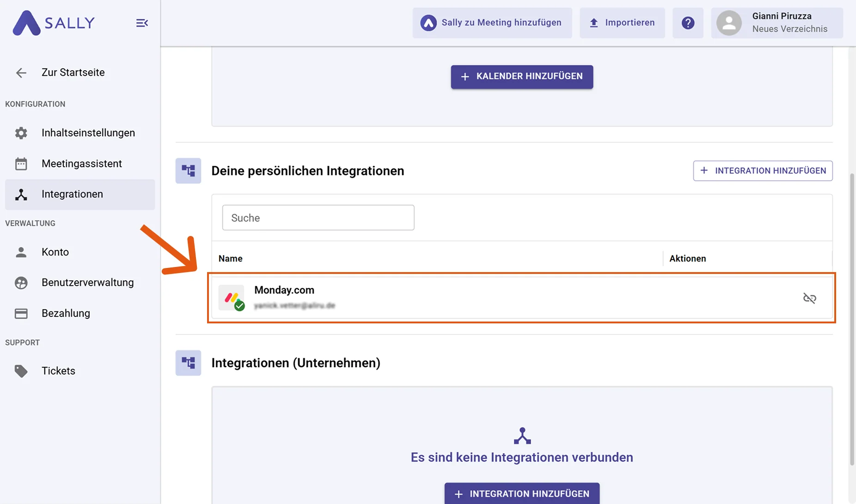Image resolution: width=856 pixels, height=504 pixels.
Task: Click the person icon for Konto
Action: point(21,252)
